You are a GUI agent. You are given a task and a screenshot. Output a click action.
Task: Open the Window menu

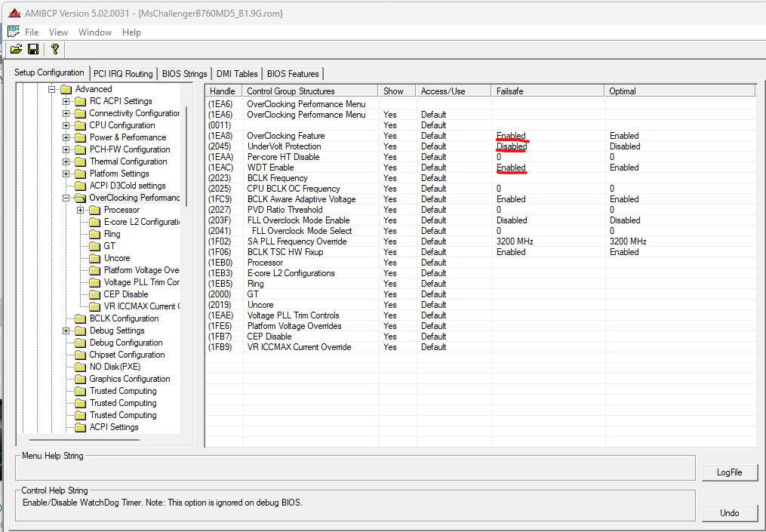(95, 32)
